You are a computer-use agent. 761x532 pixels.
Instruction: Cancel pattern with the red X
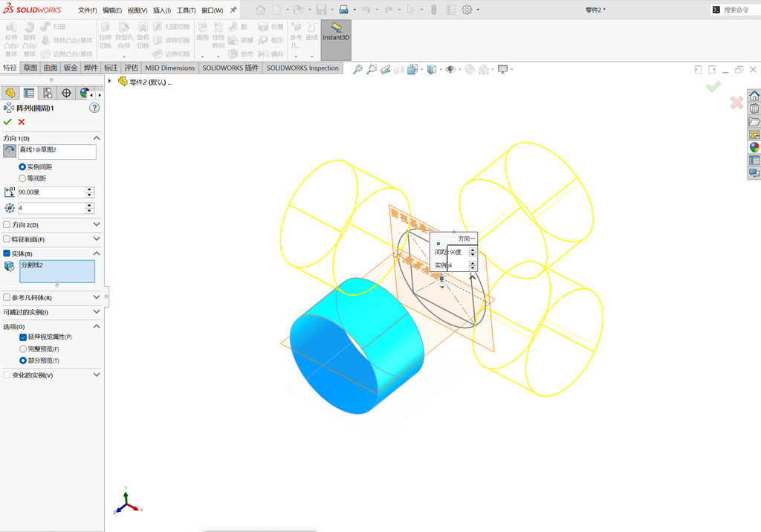click(22, 122)
